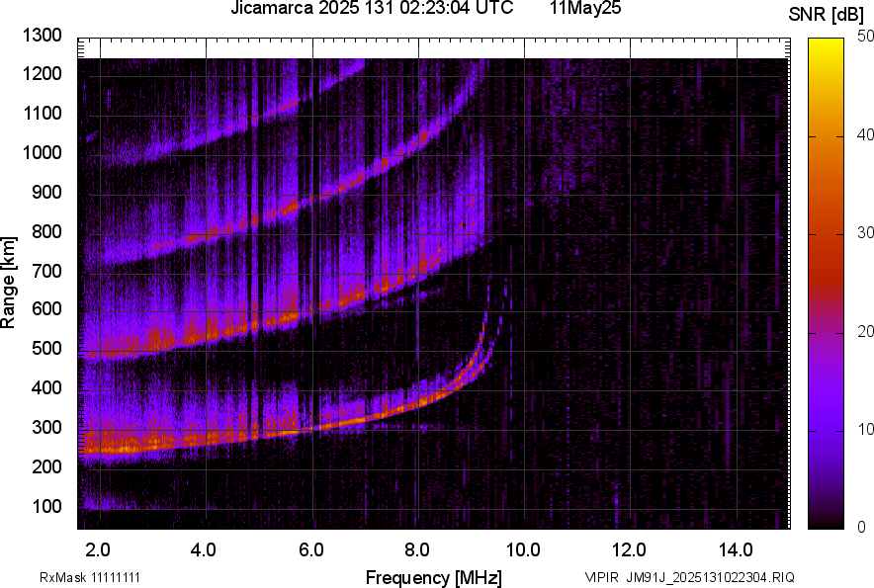Click the 300 range tick label
The image size is (874, 588).
(46, 427)
